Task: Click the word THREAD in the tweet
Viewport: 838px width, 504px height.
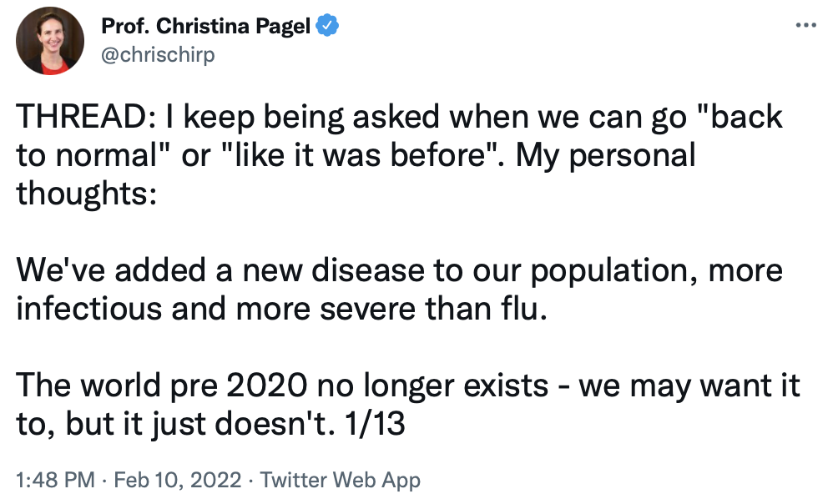Action: coord(79,117)
